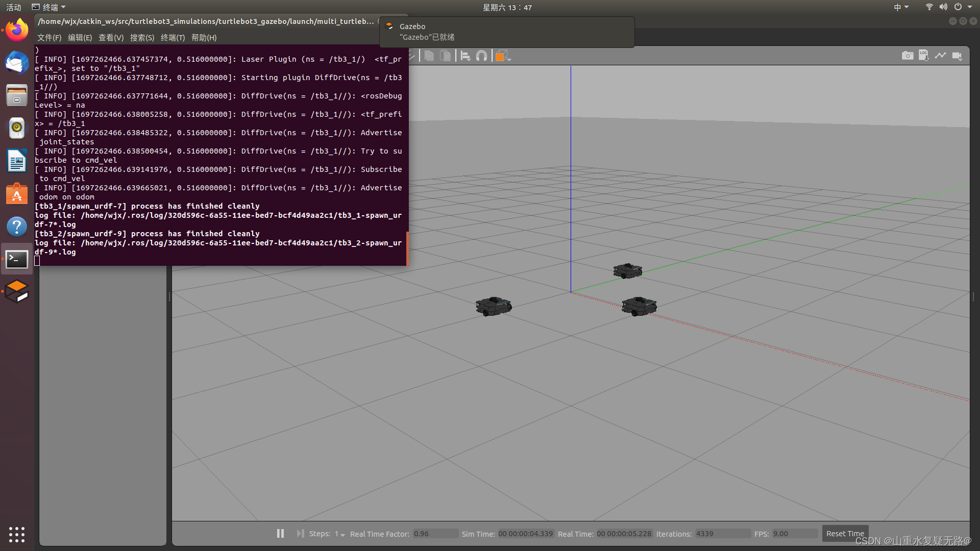The width and height of the screenshot is (980, 551).
Task: Click the Steps: label text
Action: [320, 534]
